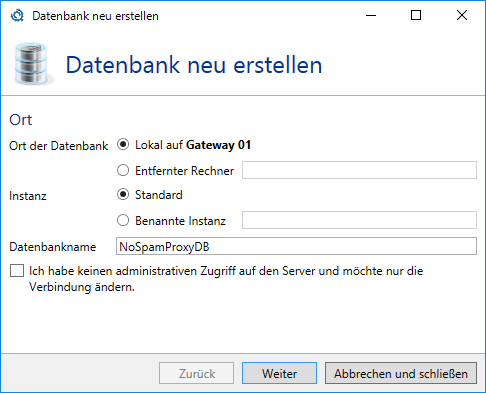Focus the Benannte Instanz text field
This screenshot has height=393, width=486.
click(x=359, y=220)
